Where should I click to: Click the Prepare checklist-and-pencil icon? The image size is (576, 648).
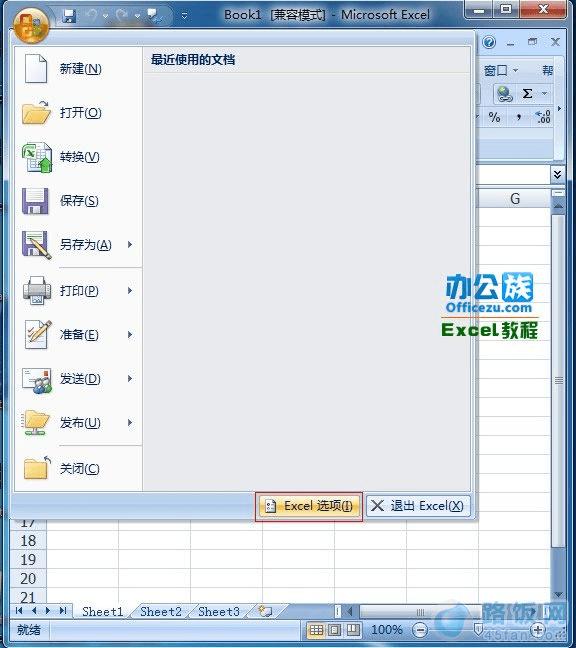(x=38, y=334)
